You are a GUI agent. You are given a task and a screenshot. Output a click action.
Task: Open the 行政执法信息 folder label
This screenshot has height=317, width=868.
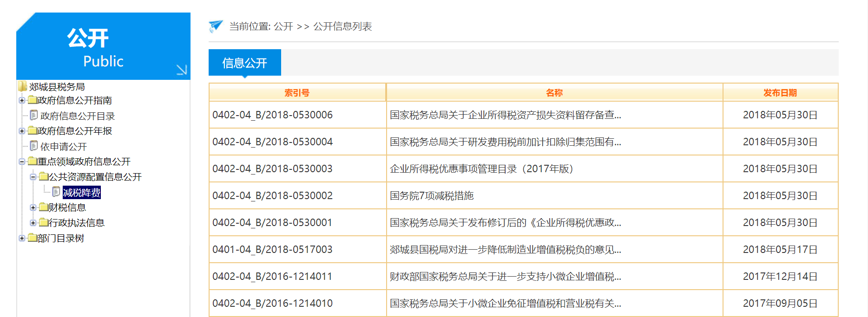(x=77, y=223)
